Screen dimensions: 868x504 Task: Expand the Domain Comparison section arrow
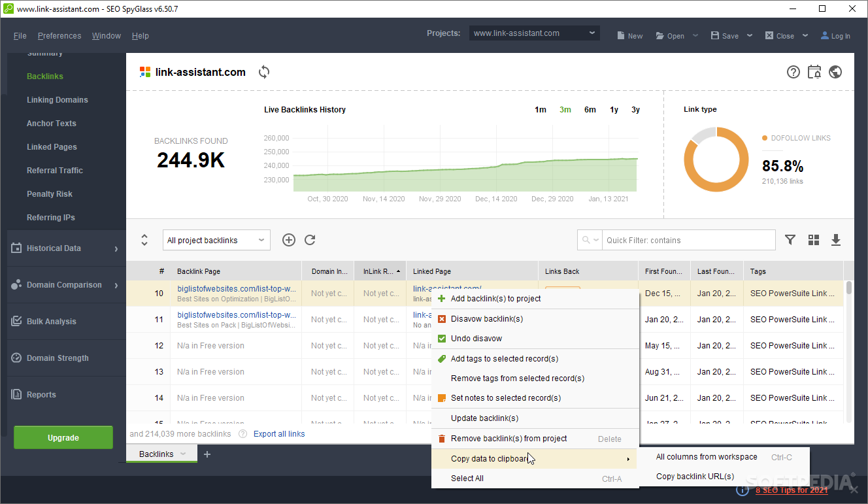pyautogui.click(x=116, y=285)
